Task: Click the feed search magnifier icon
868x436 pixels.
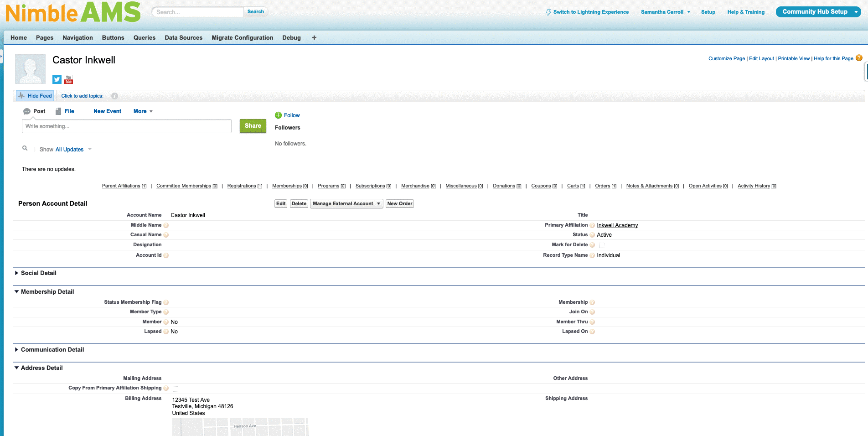Action: [x=25, y=148]
